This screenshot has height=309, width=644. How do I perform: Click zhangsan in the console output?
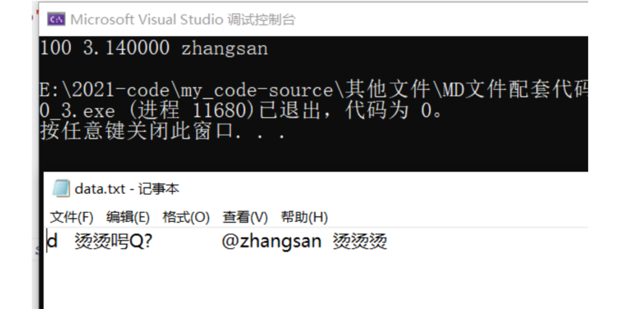tap(224, 49)
